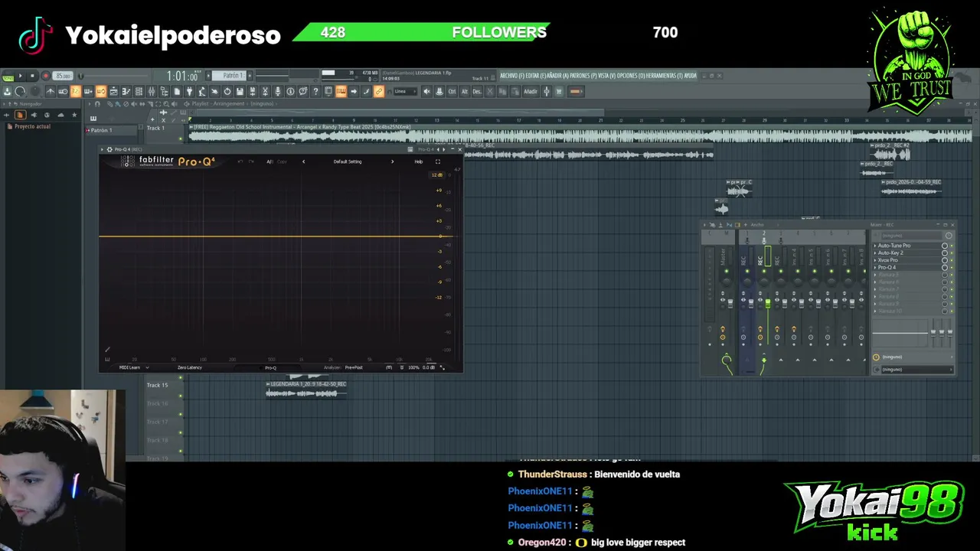Click the save project floppy disk icon
980x551 pixels.
[x=240, y=91]
